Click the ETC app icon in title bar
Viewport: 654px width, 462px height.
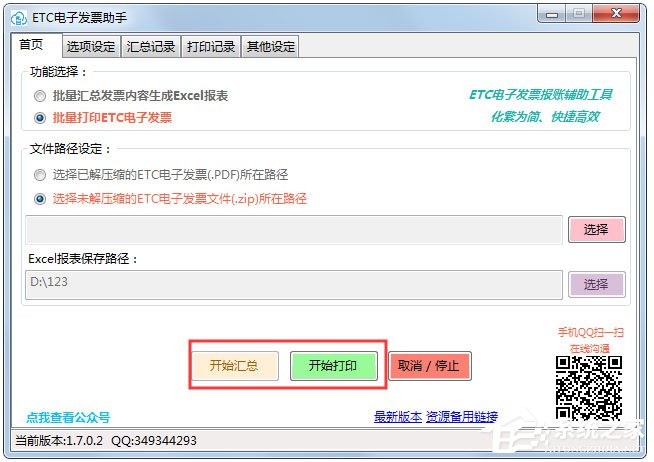[18, 18]
